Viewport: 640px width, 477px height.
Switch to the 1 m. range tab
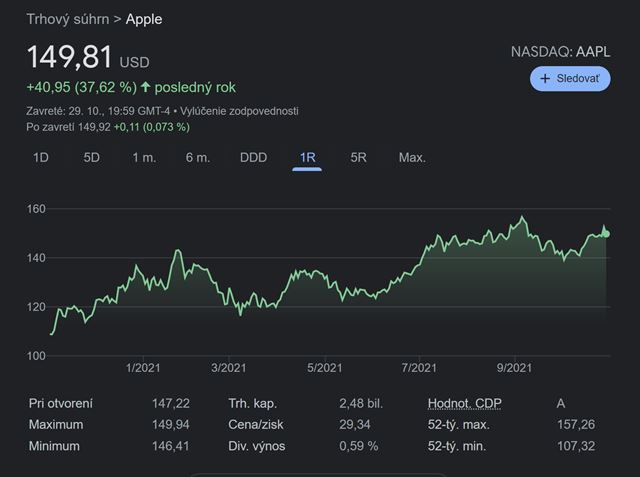point(144,158)
